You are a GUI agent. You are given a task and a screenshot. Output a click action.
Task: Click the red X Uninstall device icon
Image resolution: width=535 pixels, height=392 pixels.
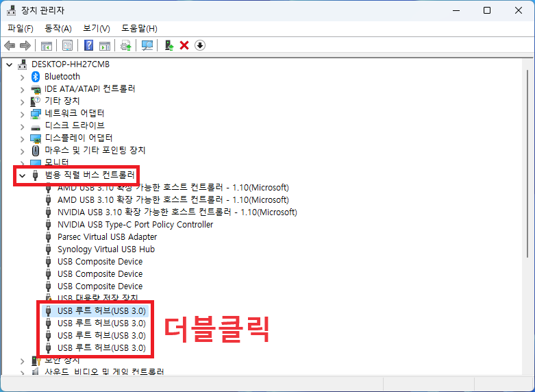184,45
